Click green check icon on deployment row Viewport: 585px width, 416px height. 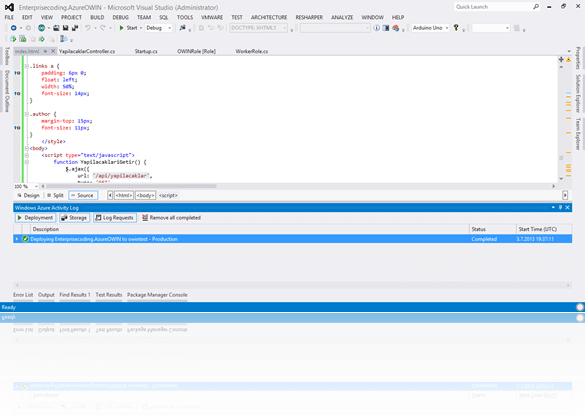(25, 239)
